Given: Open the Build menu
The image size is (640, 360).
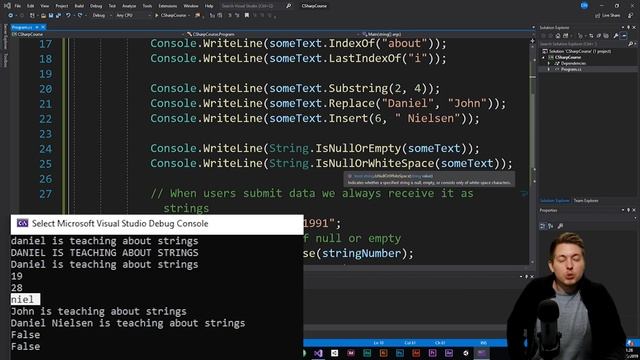Looking at the screenshot, I should point(79,6).
